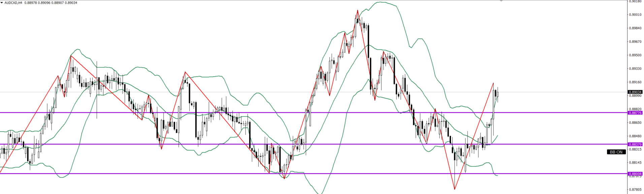Click the 0.88650 price scale label

pyautogui.click(x=635, y=123)
